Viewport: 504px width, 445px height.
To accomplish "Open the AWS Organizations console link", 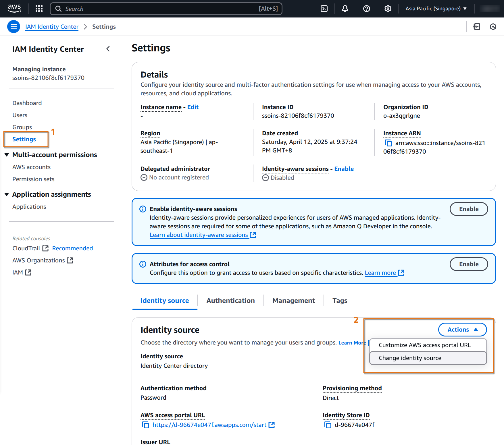I will 43,260.
